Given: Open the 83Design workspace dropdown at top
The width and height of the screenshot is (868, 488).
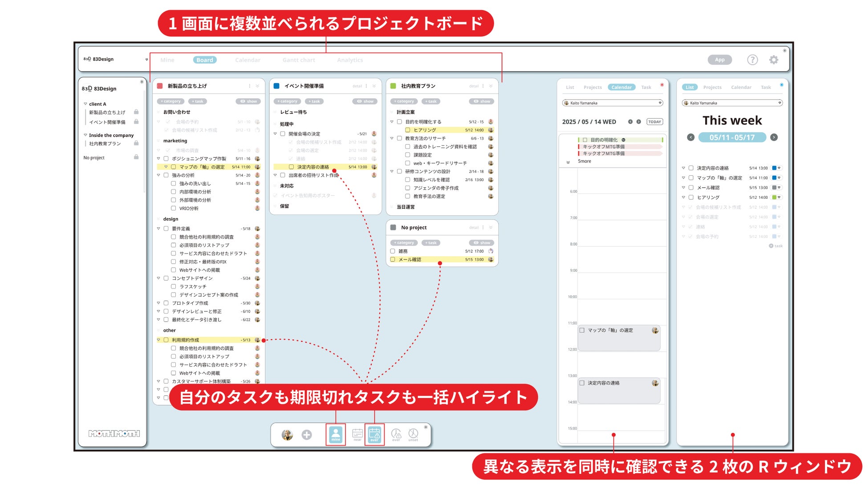Looking at the screenshot, I should [146, 59].
